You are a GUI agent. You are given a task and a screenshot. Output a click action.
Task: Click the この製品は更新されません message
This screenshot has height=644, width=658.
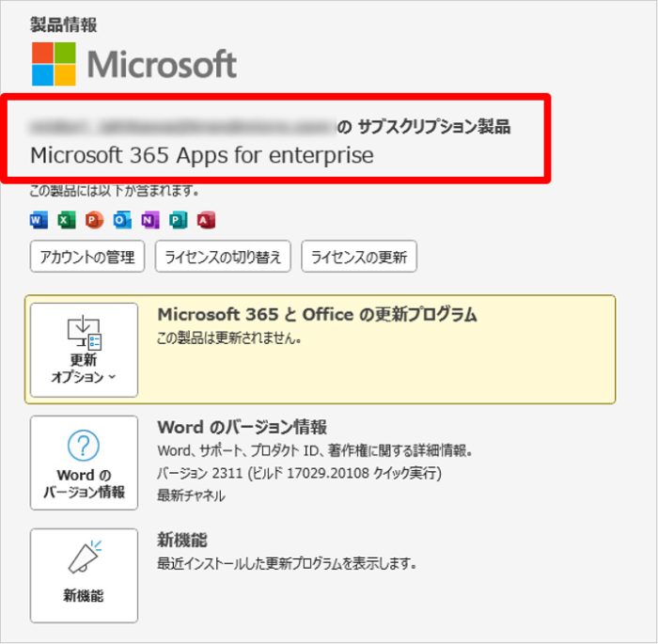coord(229,338)
